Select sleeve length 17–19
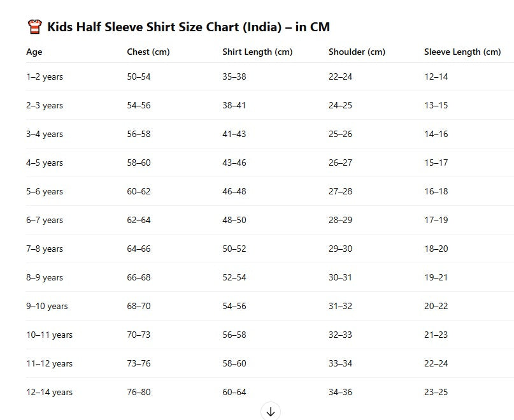Viewport: 514px width, 420px height. (436, 220)
